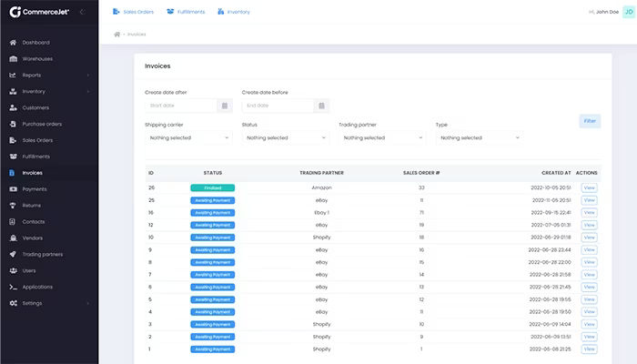The width and height of the screenshot is (637, 364).
Task: Click the Warehouses icon in the sidebar
Action: click(x=13, y=58)
